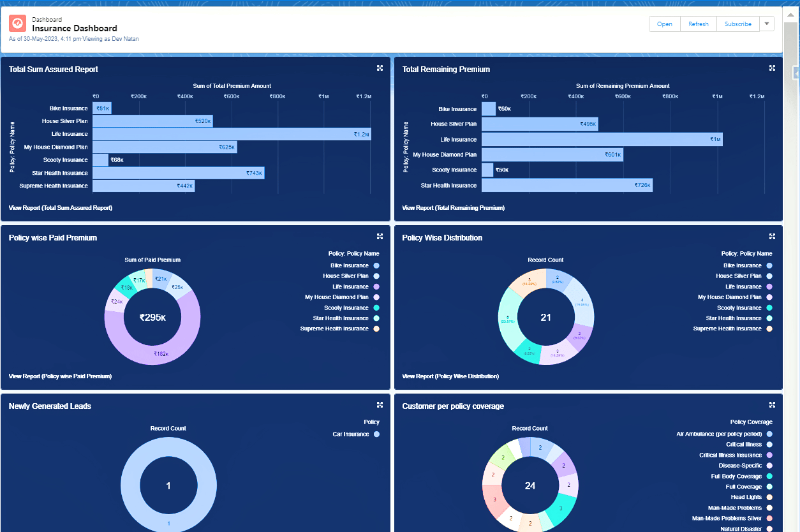Click Bike Insurance swatch in Paid Premium legend
800x532 pixels.
pyautogui.click(x=376, y=265)
